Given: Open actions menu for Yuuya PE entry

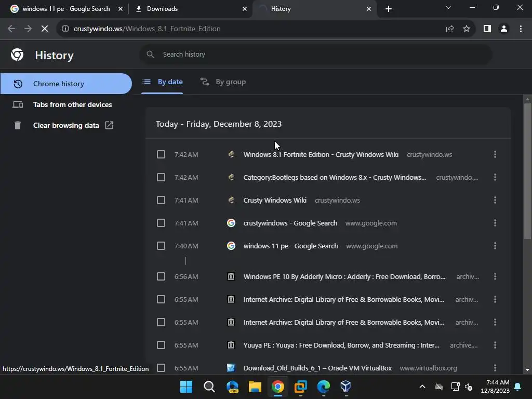Looking at the screenshot, I should pyautogui.click(x=495, y=345).
